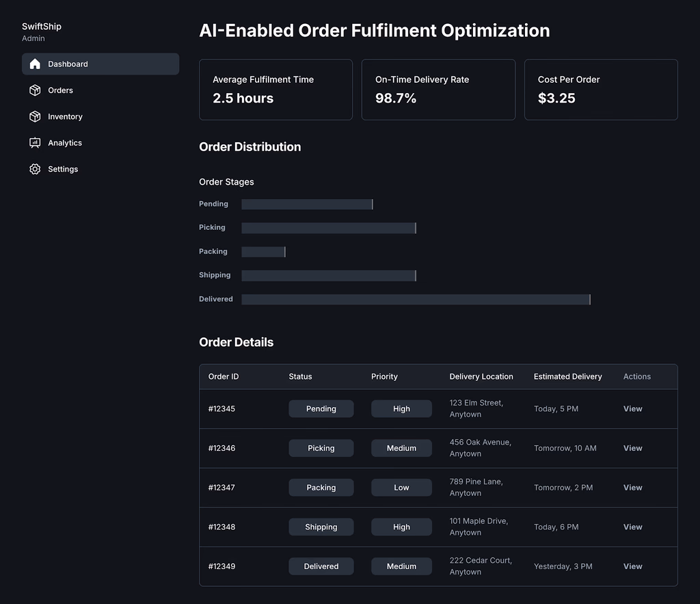The image size is (700, 604).
Task: Click address 123 Elm Street, Anytown
Action: point(476,408)
